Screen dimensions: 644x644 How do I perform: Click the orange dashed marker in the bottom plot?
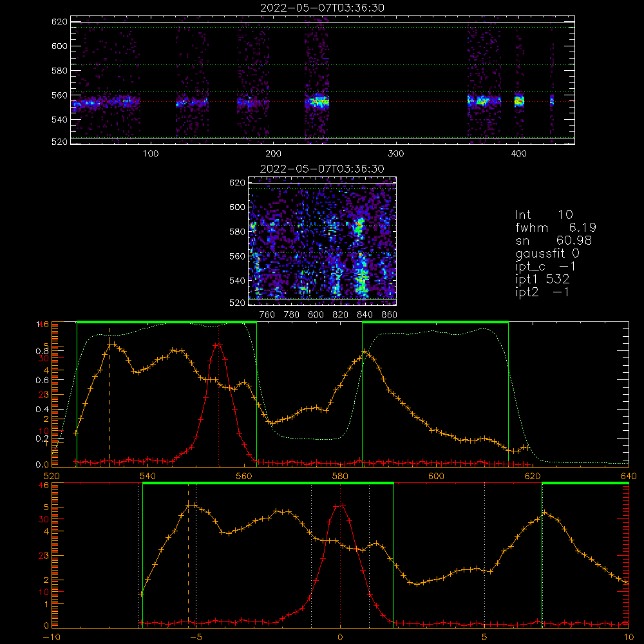[x=188, y=554]
